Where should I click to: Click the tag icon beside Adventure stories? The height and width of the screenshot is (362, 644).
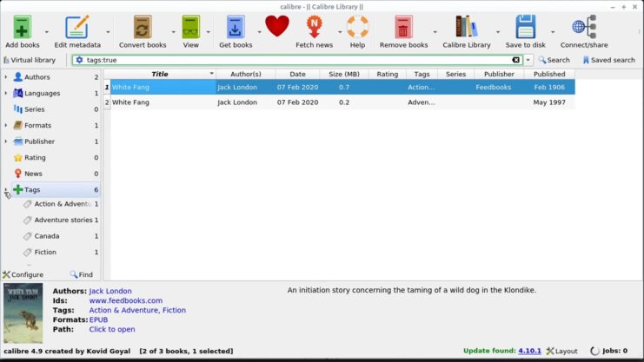[x=28, y=220]
